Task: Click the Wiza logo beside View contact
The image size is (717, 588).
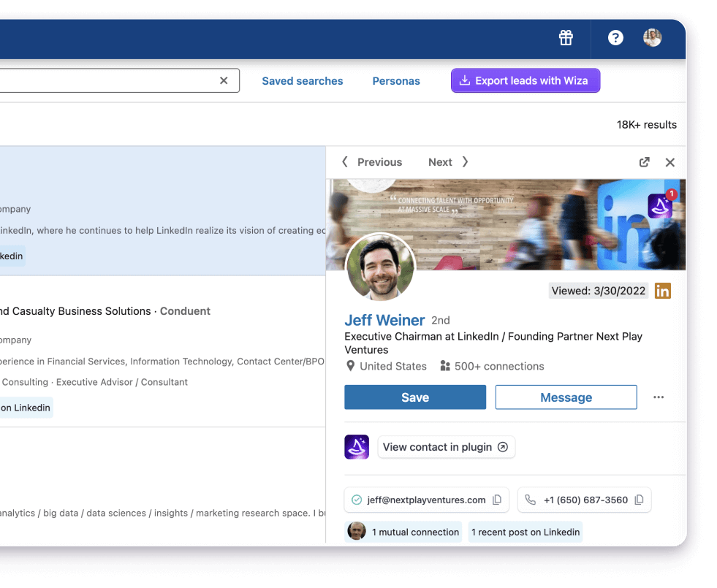Action: pyautogui.click(x=357, y=446)
